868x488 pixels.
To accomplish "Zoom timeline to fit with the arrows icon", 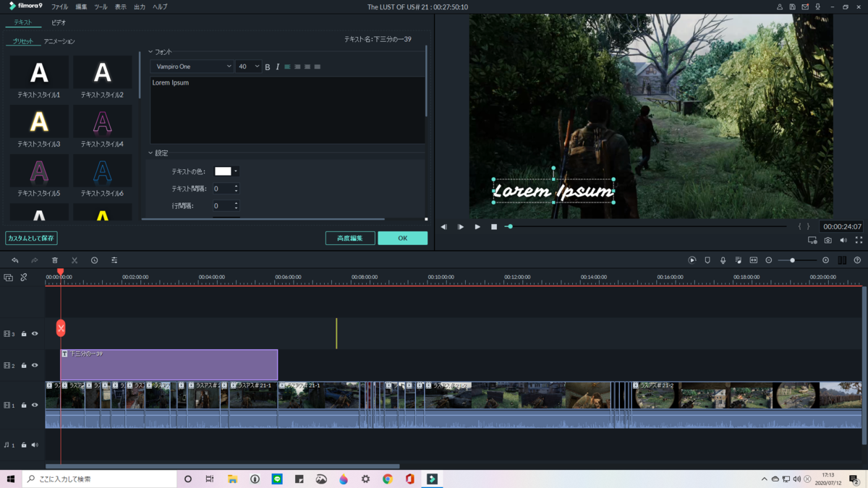I will coord(753,260).
